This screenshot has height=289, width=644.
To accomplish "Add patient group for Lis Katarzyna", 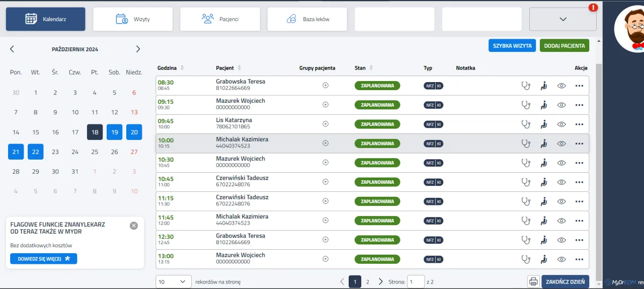I will tap(326, 124).
